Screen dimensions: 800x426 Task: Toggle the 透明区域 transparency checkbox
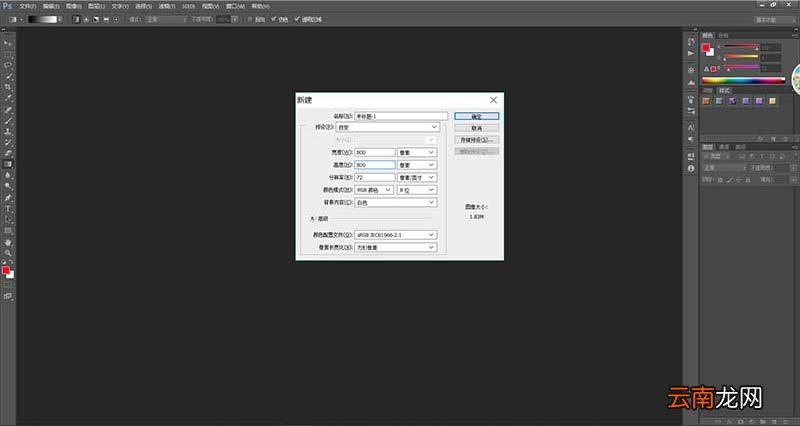(297, 19)
